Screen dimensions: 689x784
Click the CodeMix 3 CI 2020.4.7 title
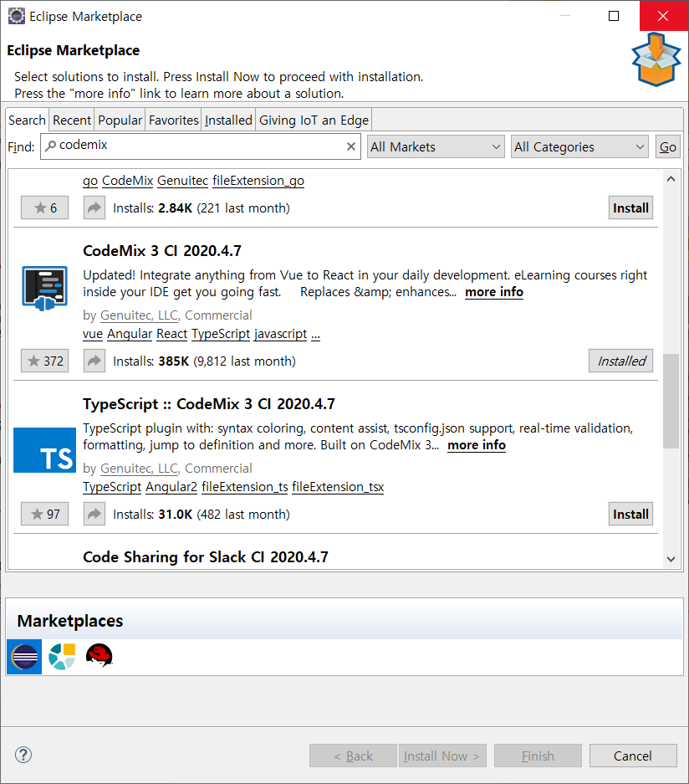(162, 250)
